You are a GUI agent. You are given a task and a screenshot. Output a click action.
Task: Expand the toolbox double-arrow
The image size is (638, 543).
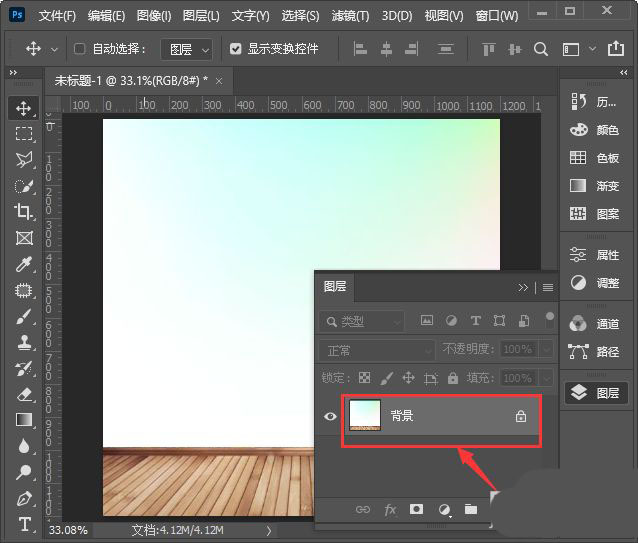[13, 72]
